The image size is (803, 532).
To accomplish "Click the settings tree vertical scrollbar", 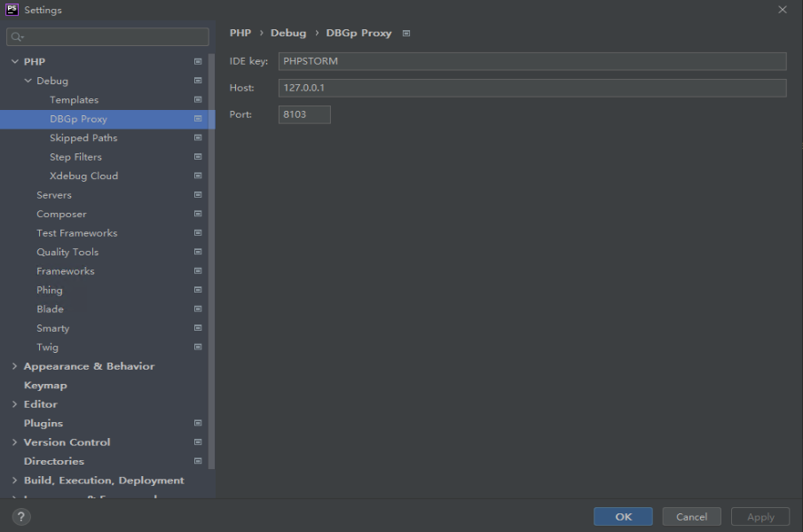I will tap(211, 261).
